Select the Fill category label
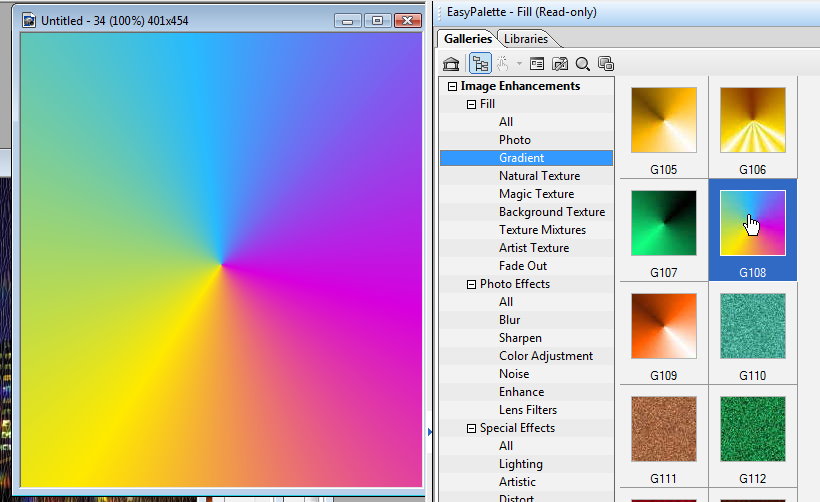This screenshot has height=502, width=820. [487, 104]
